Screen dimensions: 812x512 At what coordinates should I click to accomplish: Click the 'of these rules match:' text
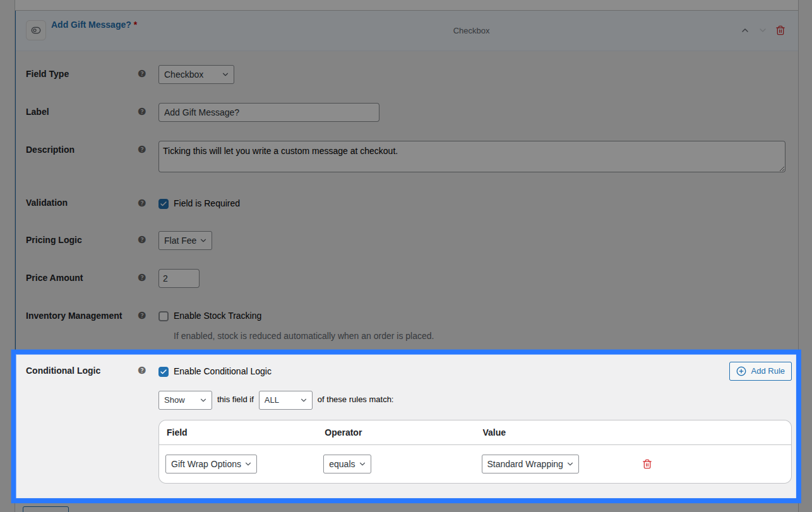coord(355,400)
